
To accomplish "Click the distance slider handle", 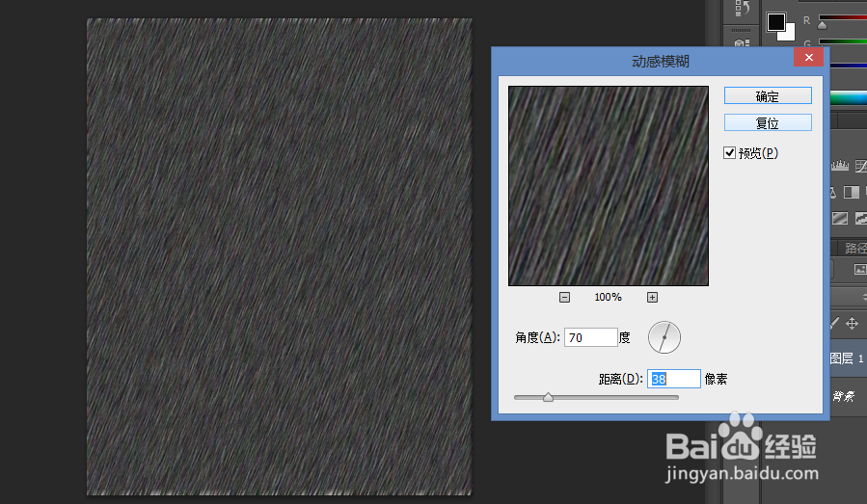I will (x=548, y=397).
